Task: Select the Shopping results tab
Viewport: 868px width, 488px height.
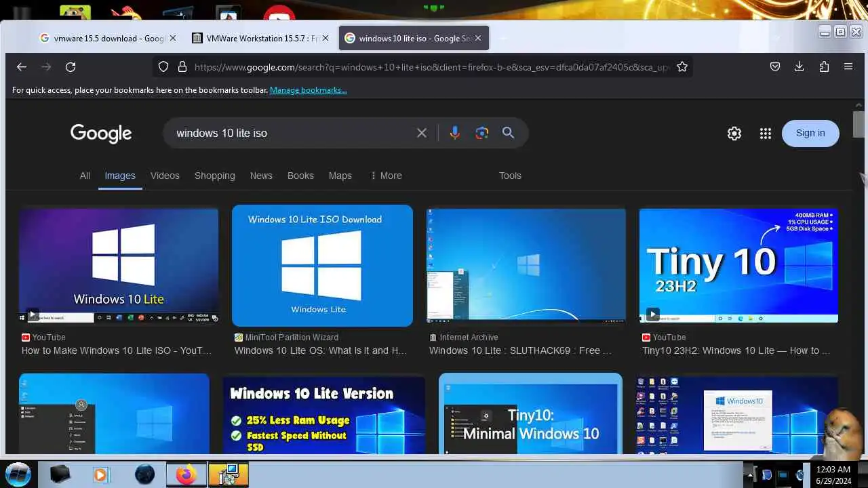Action: coord(215,176)
